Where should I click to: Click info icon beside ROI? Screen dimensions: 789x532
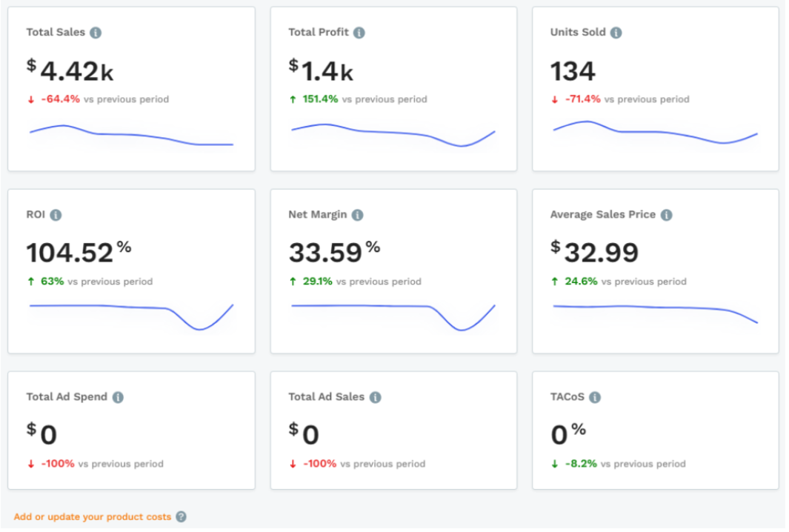coord(56,216)
